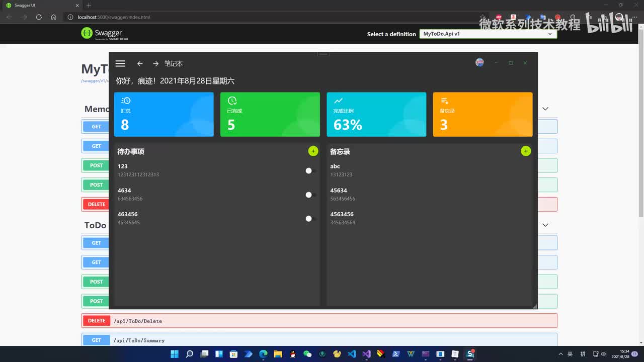Expand the /api/ToDo/Delete operation row
Image resolution: width=644 pixels, height=362 pixels.
tap(319, 321)
